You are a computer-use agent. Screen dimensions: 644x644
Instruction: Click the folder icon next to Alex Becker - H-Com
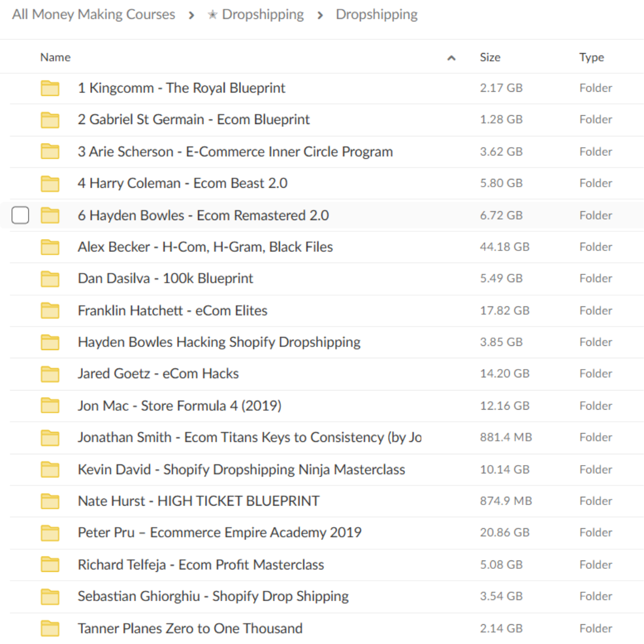tap(50, 246)
